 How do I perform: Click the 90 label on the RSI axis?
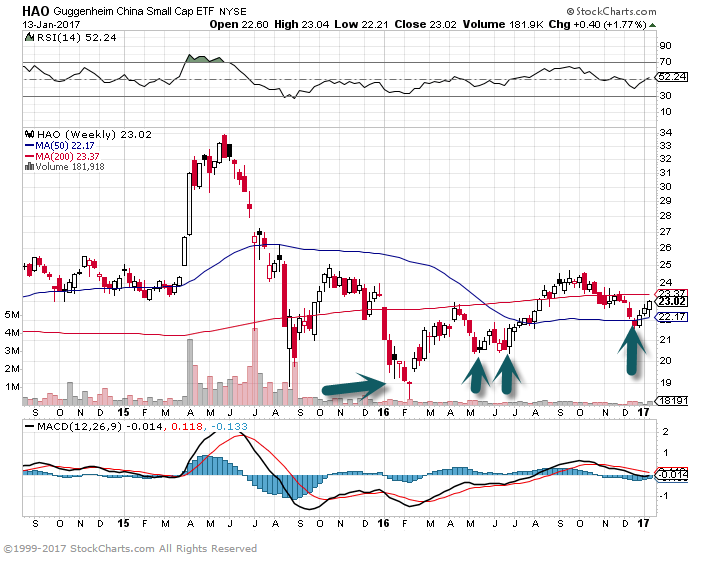[x=665, y=45]
